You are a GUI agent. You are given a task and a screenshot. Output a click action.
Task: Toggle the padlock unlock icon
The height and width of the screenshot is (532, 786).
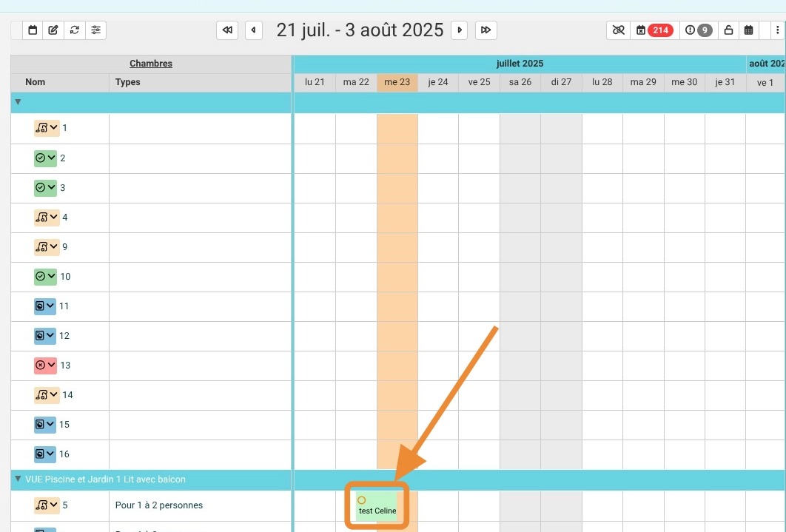click(x=728, y=30)
